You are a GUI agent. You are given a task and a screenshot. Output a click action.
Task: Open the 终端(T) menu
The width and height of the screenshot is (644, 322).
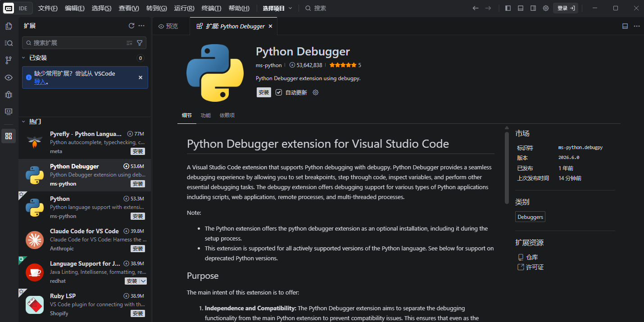tap(211, 8)
